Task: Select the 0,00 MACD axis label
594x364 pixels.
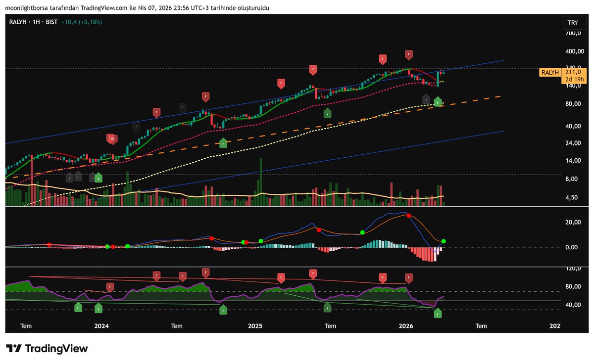Action: click(x=572, y=247)
